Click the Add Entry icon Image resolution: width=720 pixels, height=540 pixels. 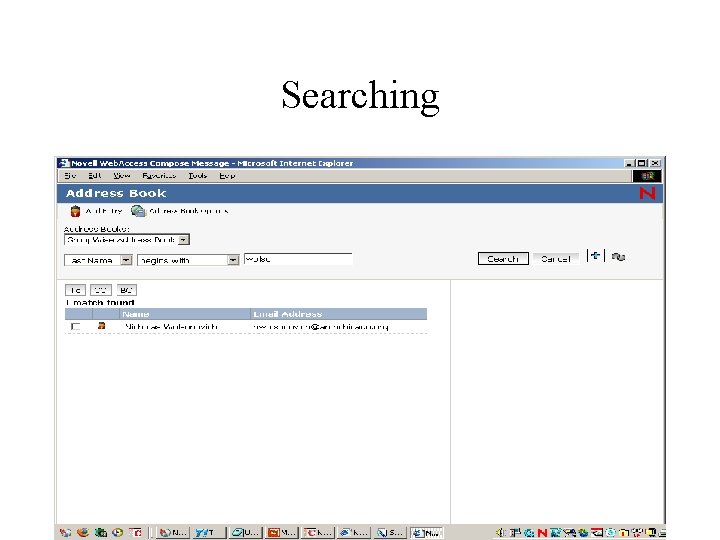point(75,211)
